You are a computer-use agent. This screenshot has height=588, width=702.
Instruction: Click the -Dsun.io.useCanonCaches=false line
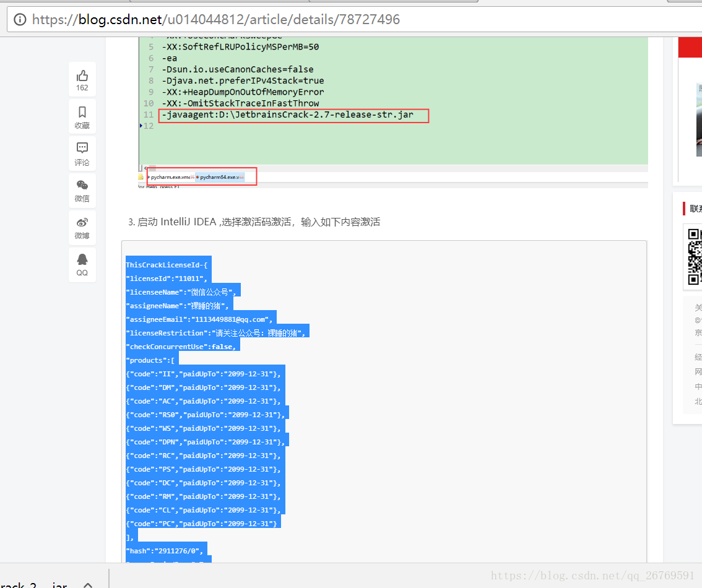tap(238, 69)
